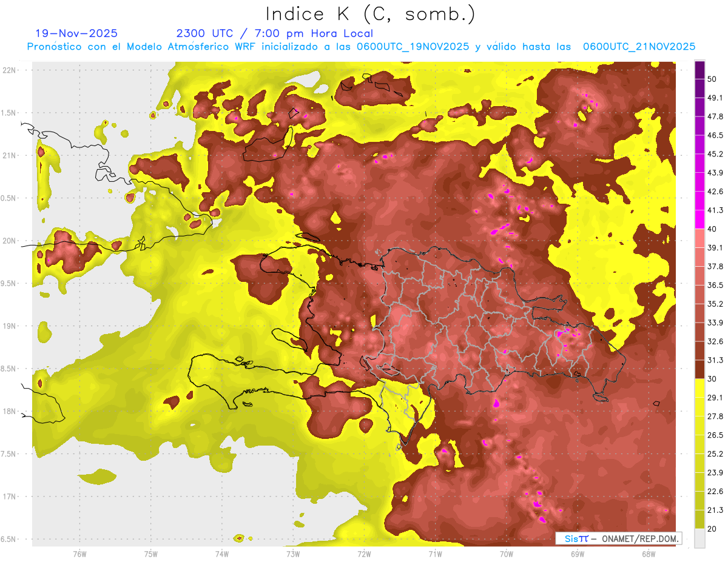Click the "68W" longitude label
The height and width of the screenshot is (562, 728).
coord(649,554)
